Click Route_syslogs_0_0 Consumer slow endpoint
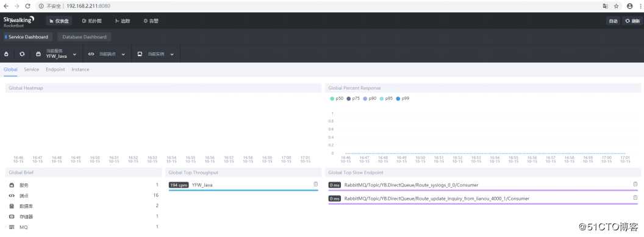This screenshot has width=644, height=237. point(411,185)
